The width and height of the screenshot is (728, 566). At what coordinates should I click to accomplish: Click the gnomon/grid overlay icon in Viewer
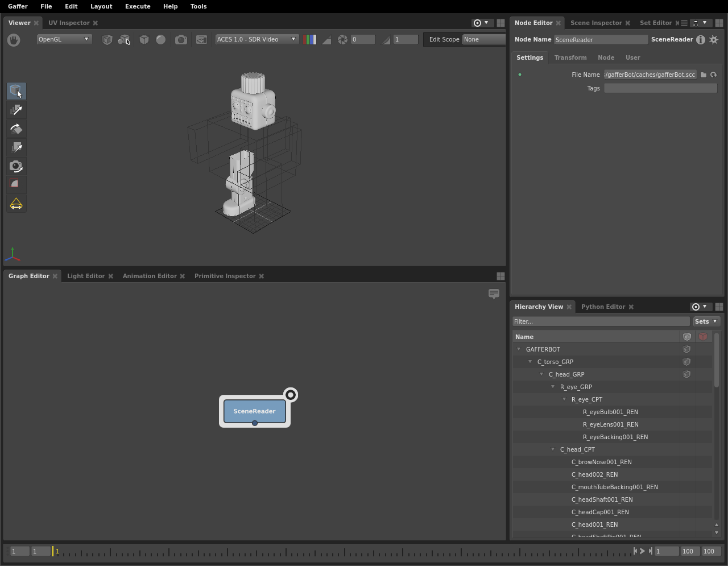click(201, 40)
